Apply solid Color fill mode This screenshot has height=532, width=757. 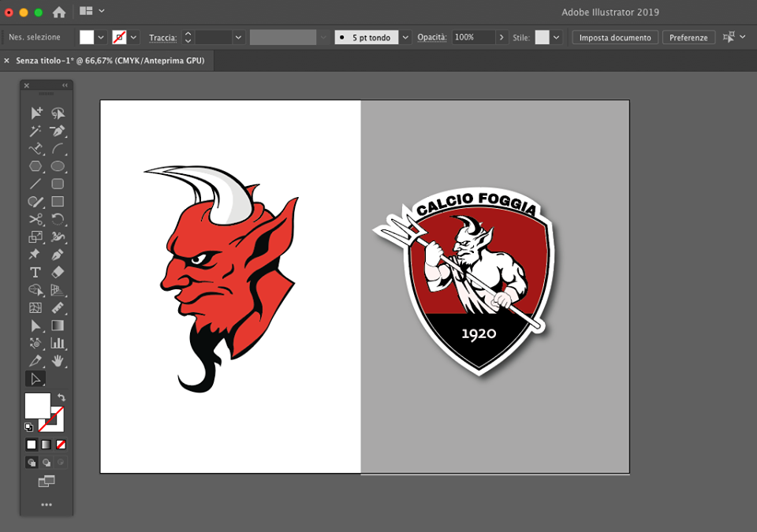coord(32,445)
